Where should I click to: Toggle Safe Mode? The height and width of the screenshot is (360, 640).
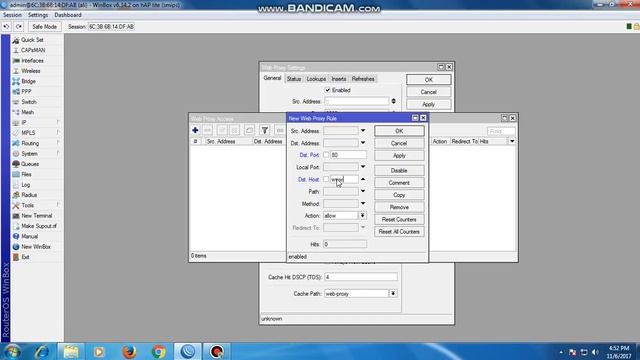pyautogui.click(x=44, y=27)
